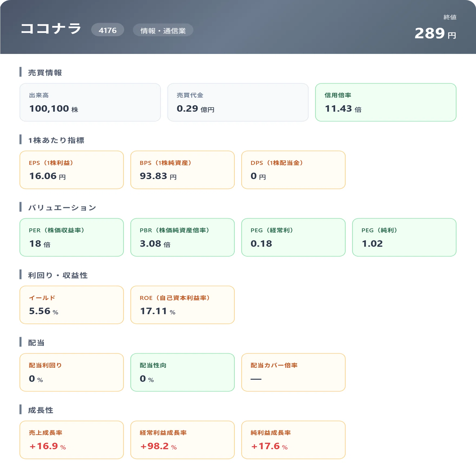Screen dimensions: 476x476
Task: Select the 出来高 100,100 株 card
Action: coord(90,102)
